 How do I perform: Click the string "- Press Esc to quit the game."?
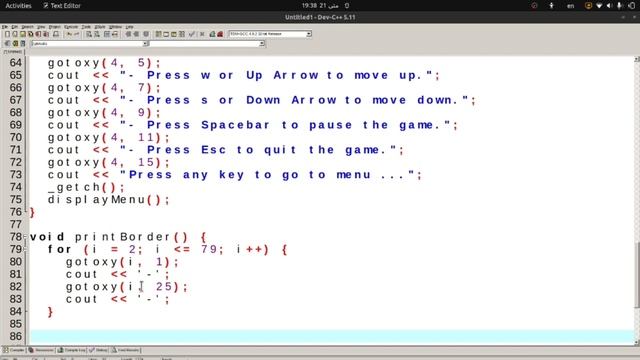tap(258, 150)
